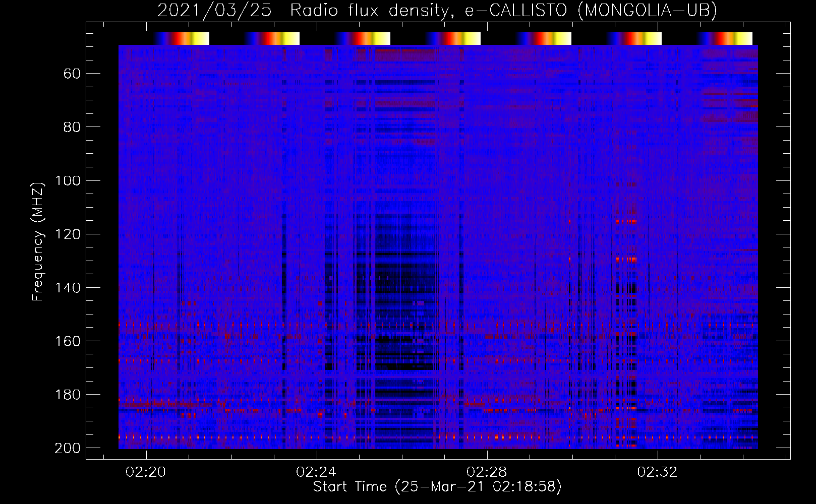Click the plot title mentioning e-CALLISTO MONGOLIA-UB
816x504 pixels.
[437, 10]
